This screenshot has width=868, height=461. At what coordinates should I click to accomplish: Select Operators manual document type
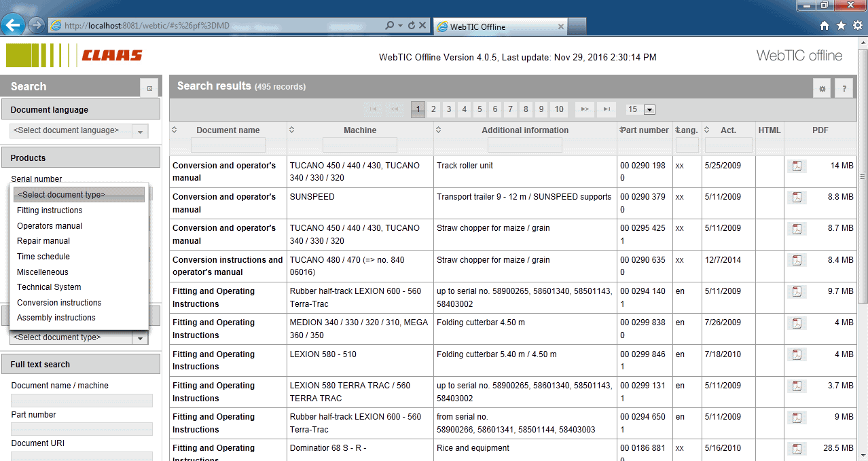tap(50, 226)
